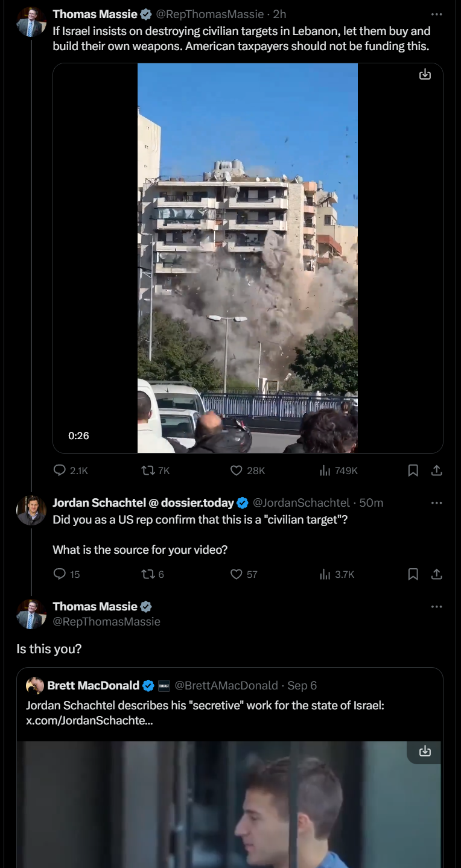The width and height of the screenshot is (461, 868).
Task: Click Jordan Schachtel's profile picture
Action: [31, 510]
